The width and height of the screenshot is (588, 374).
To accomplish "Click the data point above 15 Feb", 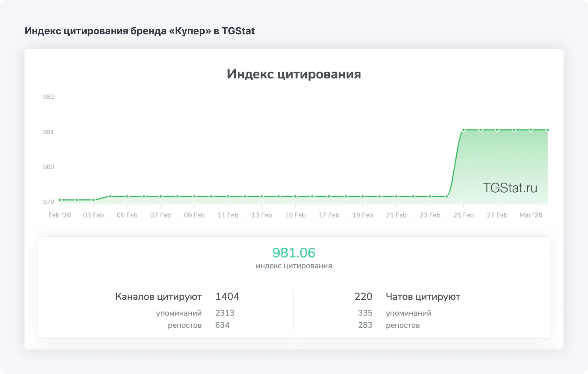I will (295, 196).
